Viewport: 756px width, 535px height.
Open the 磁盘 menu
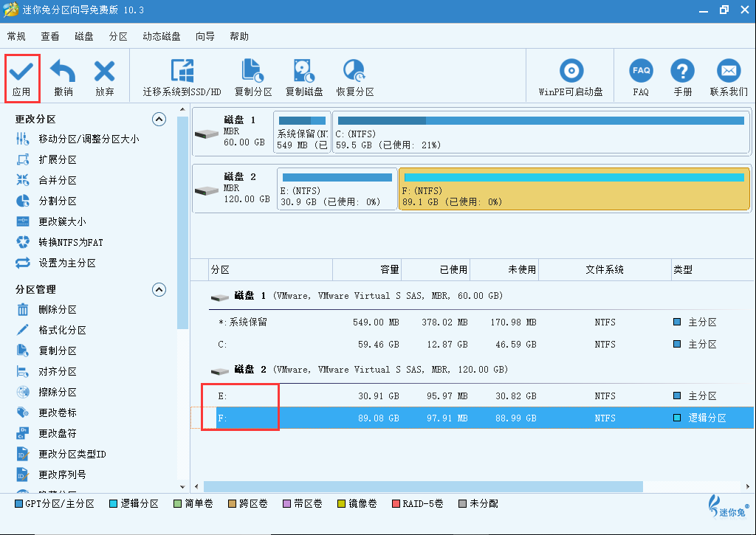[84, 37]
